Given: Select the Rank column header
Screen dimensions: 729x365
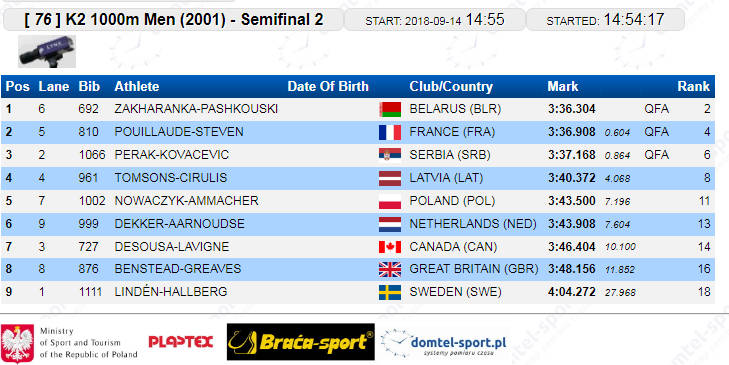Looking at the screenshot, I should (693, 86).
